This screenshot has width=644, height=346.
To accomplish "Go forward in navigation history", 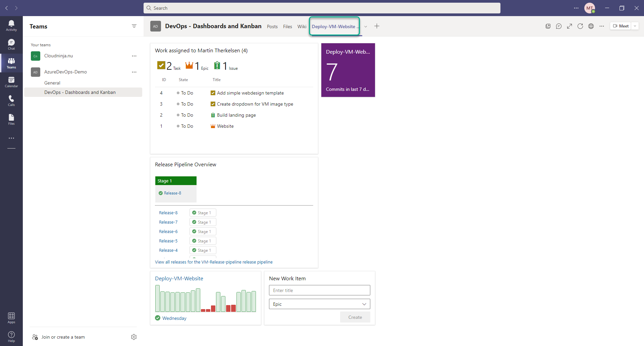I will (x=16, y=8).
